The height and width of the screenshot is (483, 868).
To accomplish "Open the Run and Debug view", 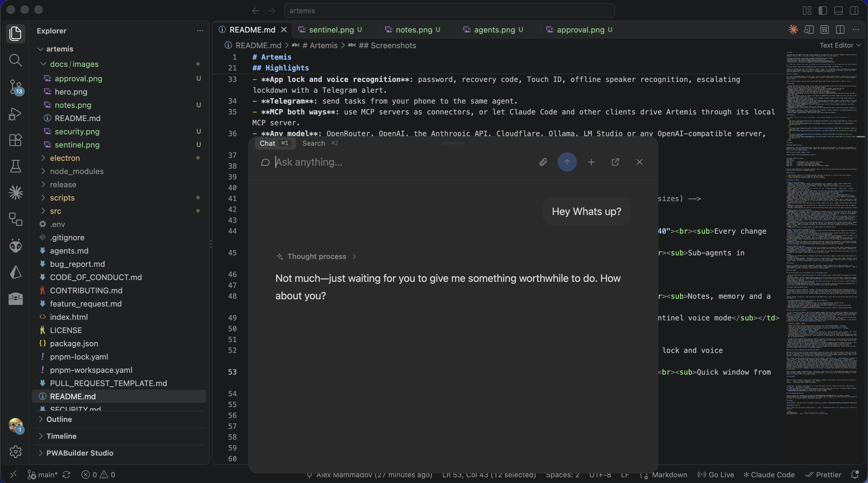I will (15, 114).
